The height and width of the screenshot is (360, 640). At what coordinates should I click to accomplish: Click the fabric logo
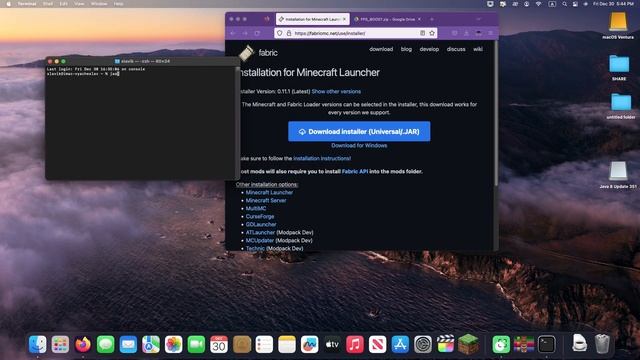coord(258,53)
